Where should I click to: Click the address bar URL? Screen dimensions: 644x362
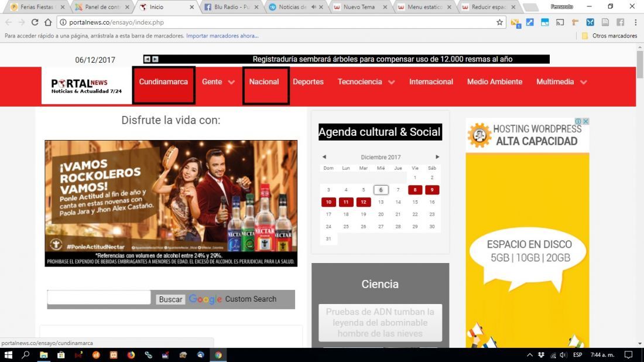pyautogui.click(x=117, y=22)
